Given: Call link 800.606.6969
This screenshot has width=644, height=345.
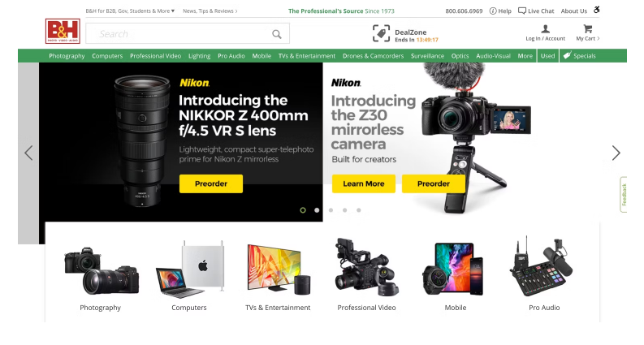Looking at the screenshot, I should pos(464,11).
